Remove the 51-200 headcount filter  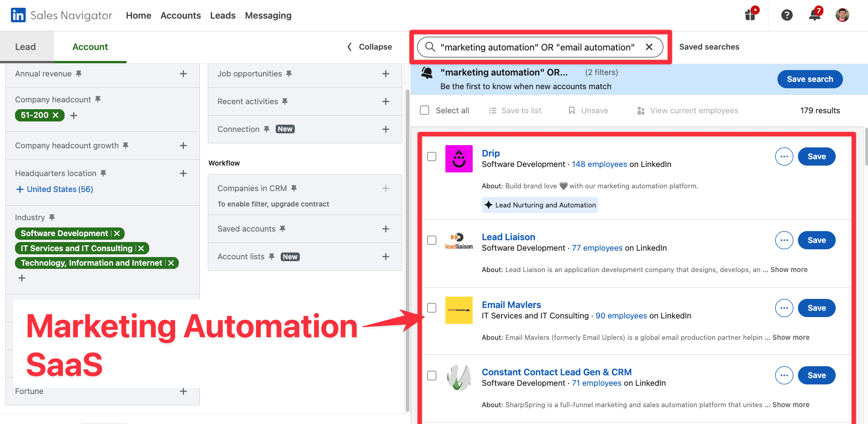(x=56, y=115)
